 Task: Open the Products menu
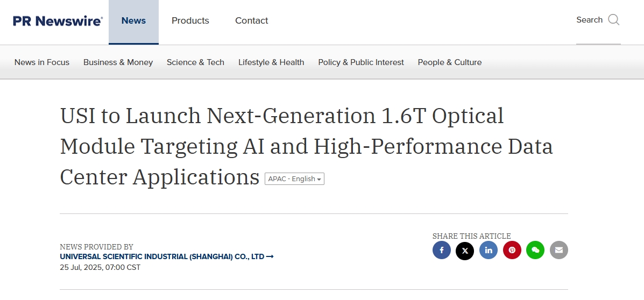[190, 21]
